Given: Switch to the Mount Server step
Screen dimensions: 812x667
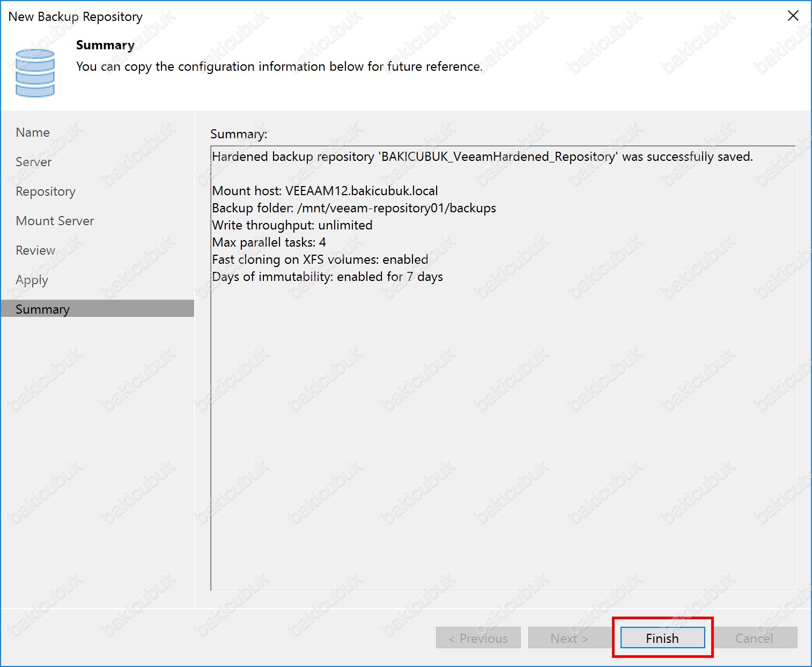Looking at the screenshot, I should coord(55,221).
